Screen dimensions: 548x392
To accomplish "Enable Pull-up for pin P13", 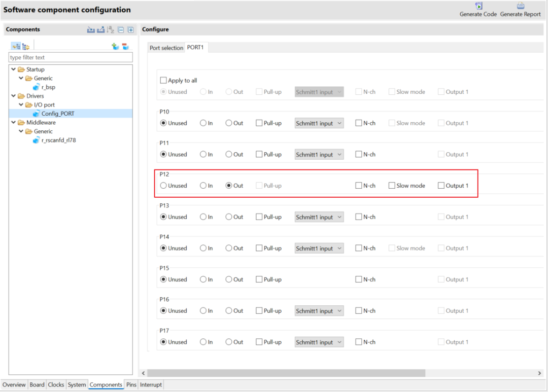I will [259, 217].
